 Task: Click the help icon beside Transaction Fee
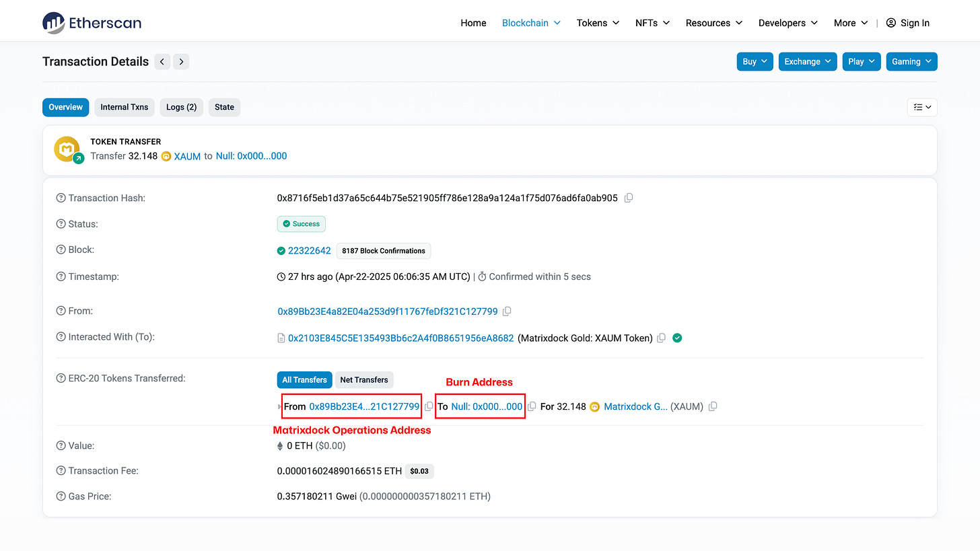[x=61, y=471]
